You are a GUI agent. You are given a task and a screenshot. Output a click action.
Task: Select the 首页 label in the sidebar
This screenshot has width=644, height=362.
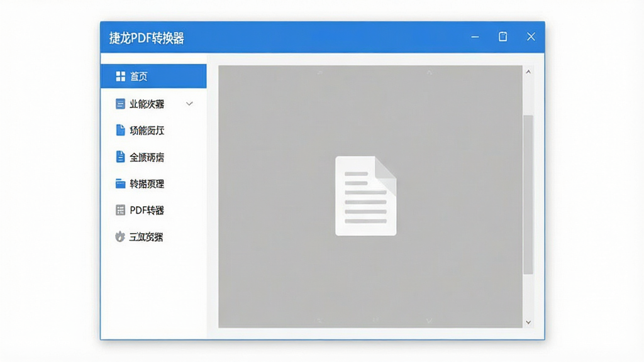coord(139,76)
